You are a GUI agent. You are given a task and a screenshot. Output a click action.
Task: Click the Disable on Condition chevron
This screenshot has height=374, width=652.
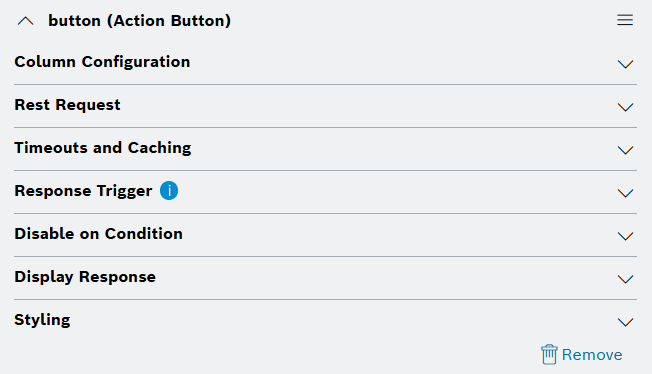(x=625, y=236)
